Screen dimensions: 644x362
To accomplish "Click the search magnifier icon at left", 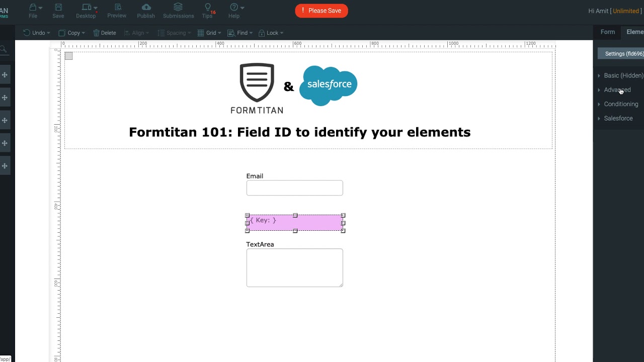I will [x=3, y=49].
